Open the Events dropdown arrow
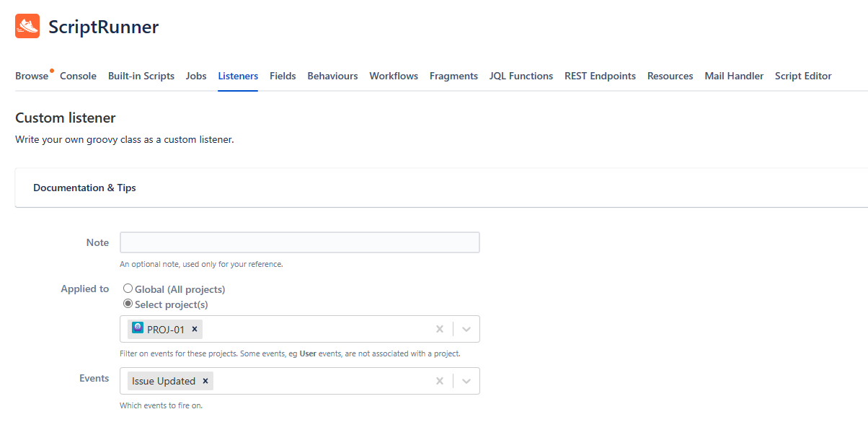 point(466,381)
